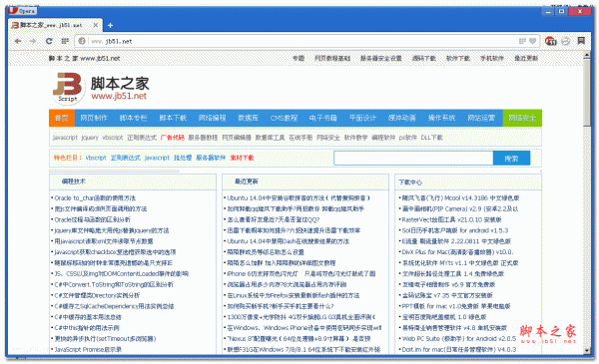Click the blue search button

511,159
